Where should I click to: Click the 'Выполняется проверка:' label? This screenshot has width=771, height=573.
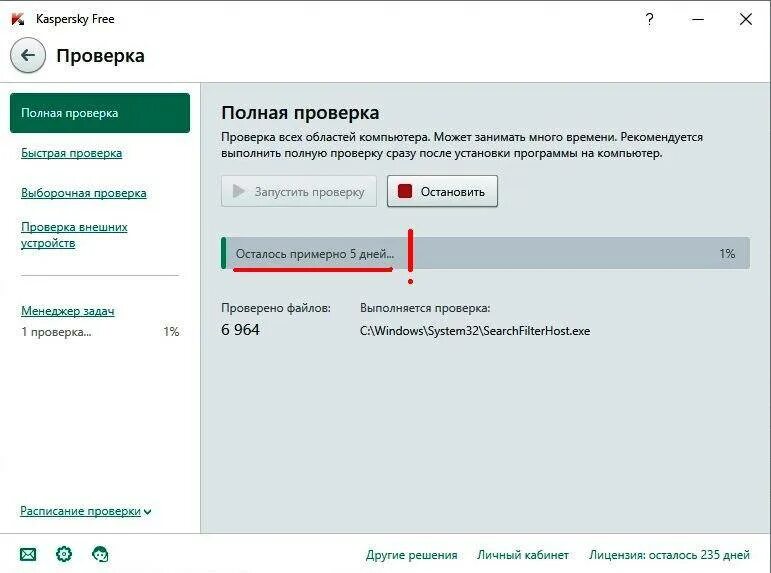click(425, 308)
